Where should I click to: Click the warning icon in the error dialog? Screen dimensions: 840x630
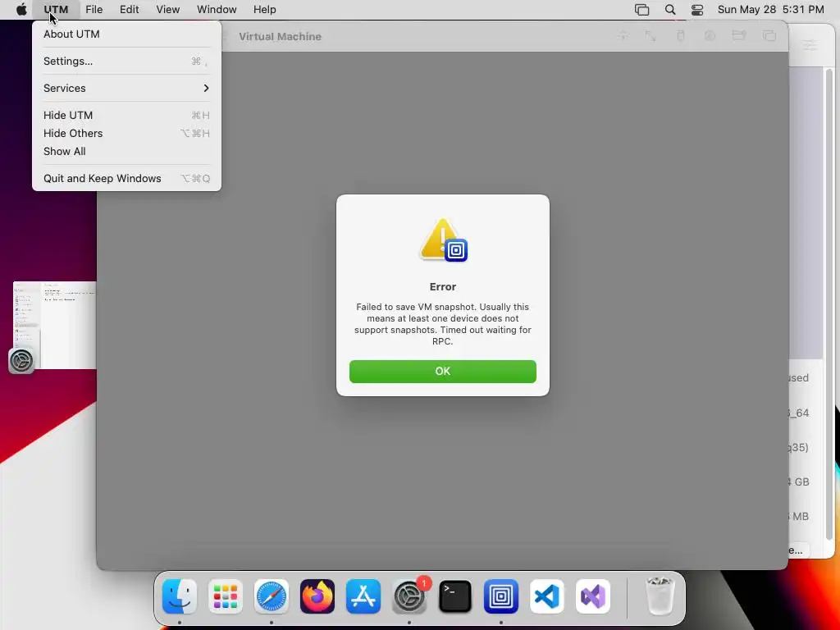coord(443,240)
